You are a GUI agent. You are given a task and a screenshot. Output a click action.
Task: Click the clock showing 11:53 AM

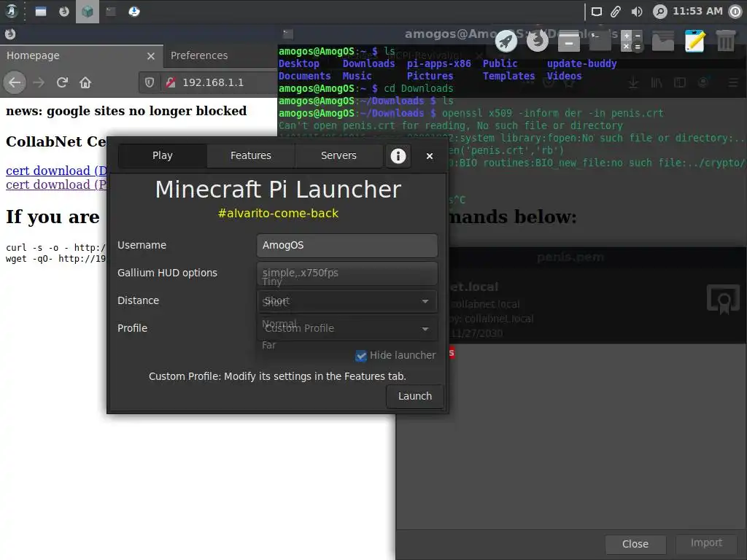click(x=697, y=12)
